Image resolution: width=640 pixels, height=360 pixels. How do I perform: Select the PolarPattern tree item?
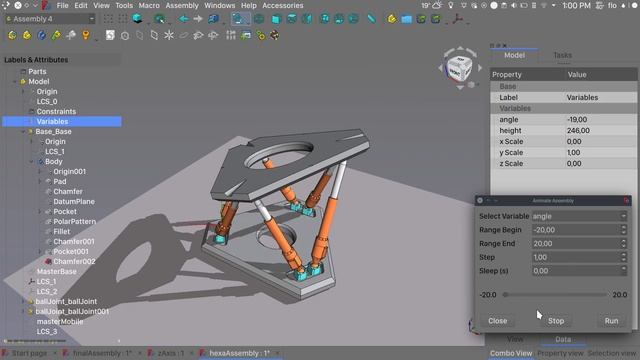tap(75, 222)
